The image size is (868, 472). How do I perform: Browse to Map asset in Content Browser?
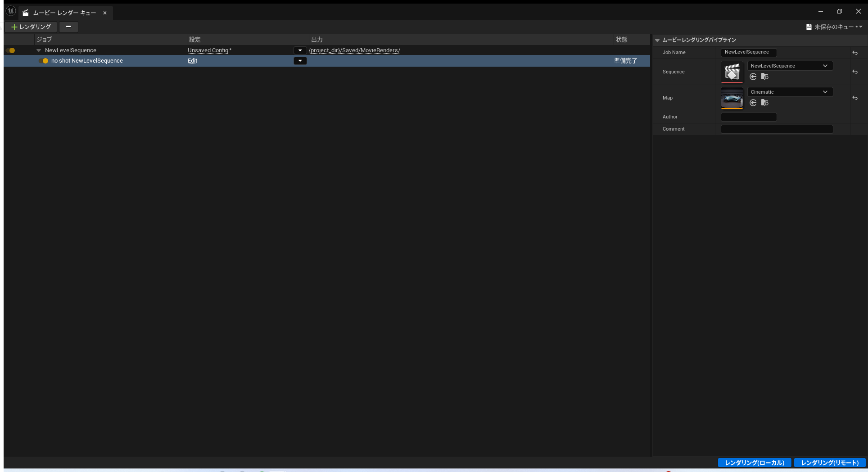pos(764,103)
